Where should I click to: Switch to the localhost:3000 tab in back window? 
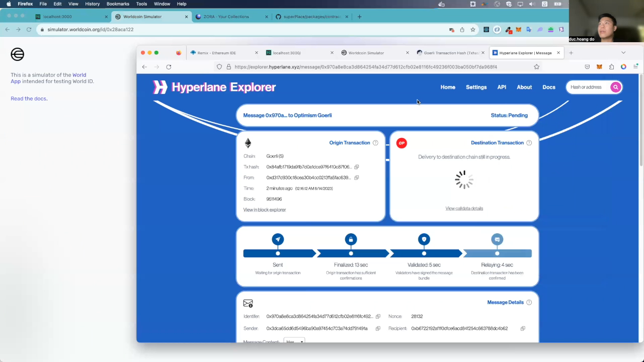(x=71, y=17)
